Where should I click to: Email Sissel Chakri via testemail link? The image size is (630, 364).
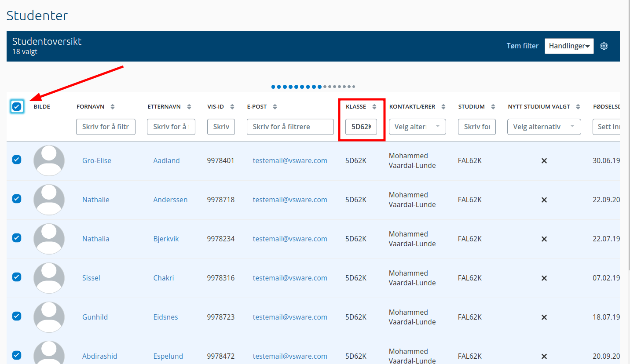[x=290, y=278]
